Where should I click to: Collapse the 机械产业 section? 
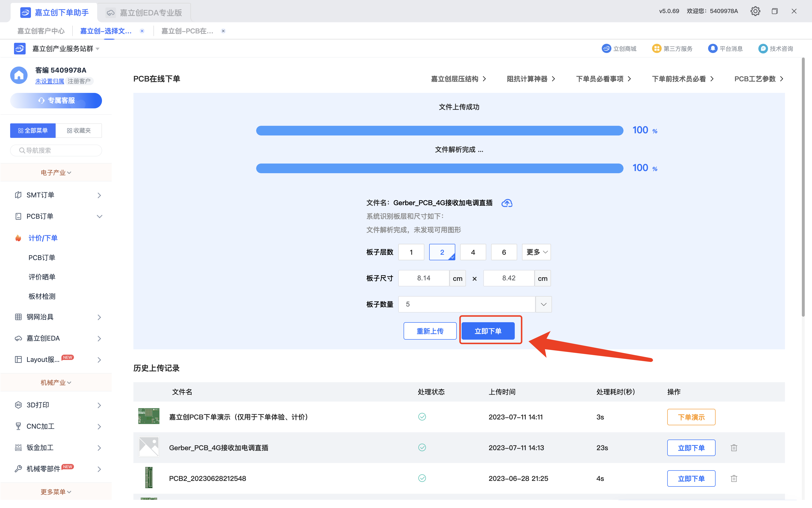click(x=56, y=382)
